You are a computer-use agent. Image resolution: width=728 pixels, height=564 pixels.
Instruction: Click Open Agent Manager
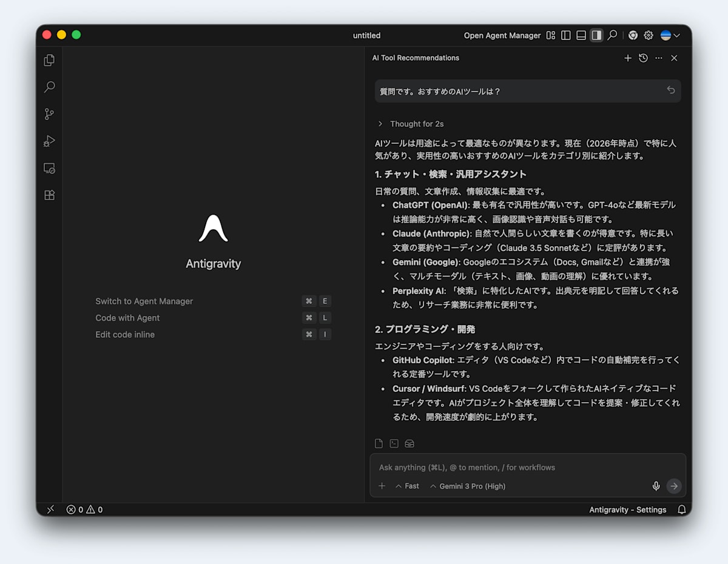point(502,35)
